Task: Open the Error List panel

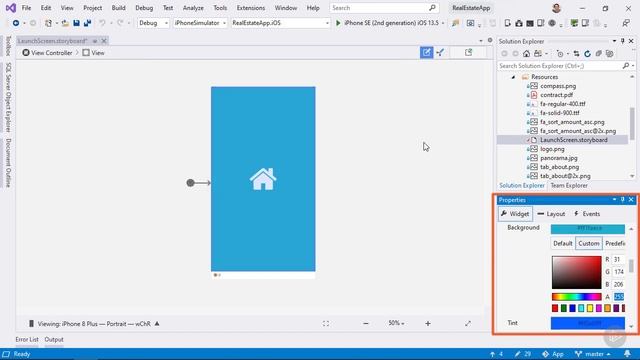Action: coord(27,340)
